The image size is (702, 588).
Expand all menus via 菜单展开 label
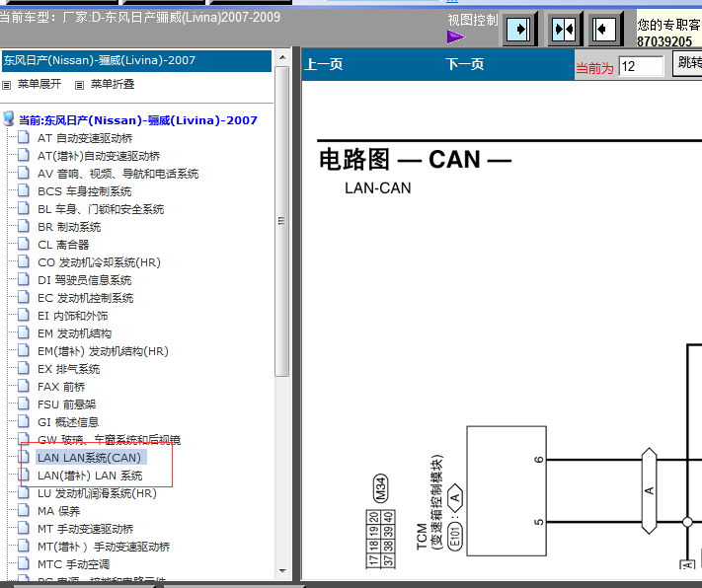coord(39,84)
